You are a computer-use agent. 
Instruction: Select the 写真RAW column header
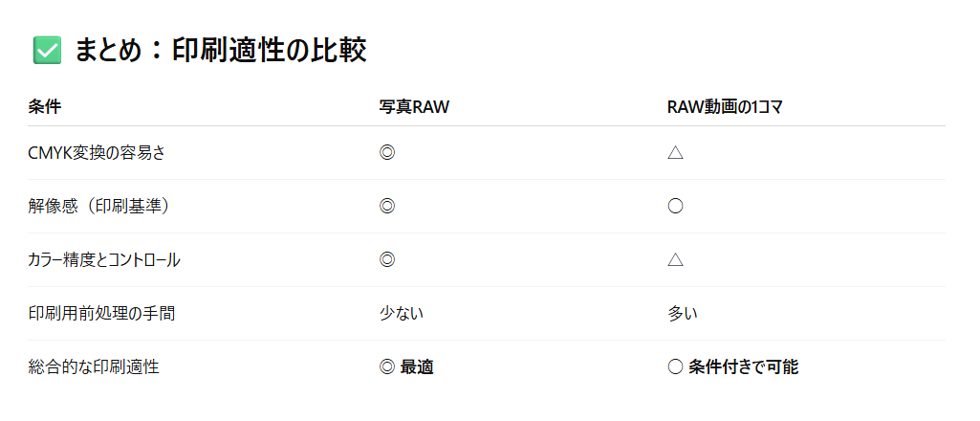tap(414, 107)
